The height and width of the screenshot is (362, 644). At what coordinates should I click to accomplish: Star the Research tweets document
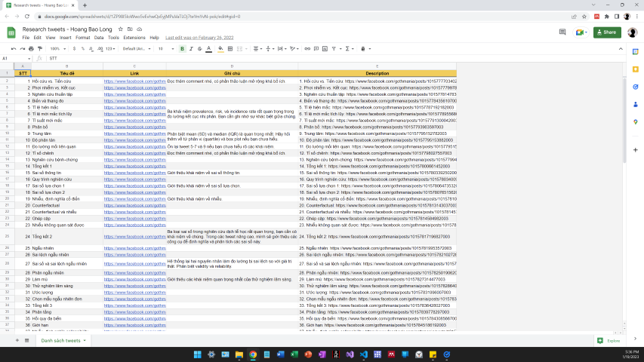tap(120, 29)
